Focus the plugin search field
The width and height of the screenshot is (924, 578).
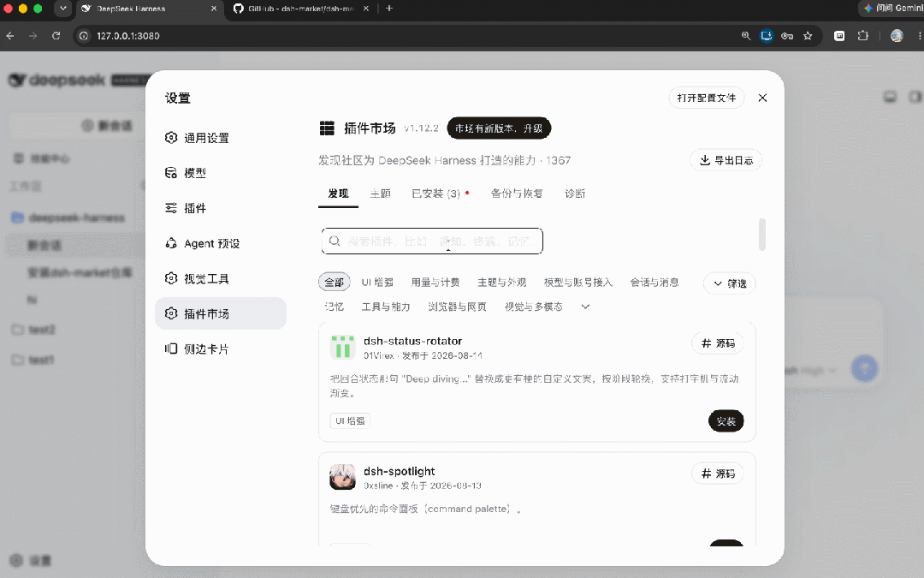tap(432, 241)
